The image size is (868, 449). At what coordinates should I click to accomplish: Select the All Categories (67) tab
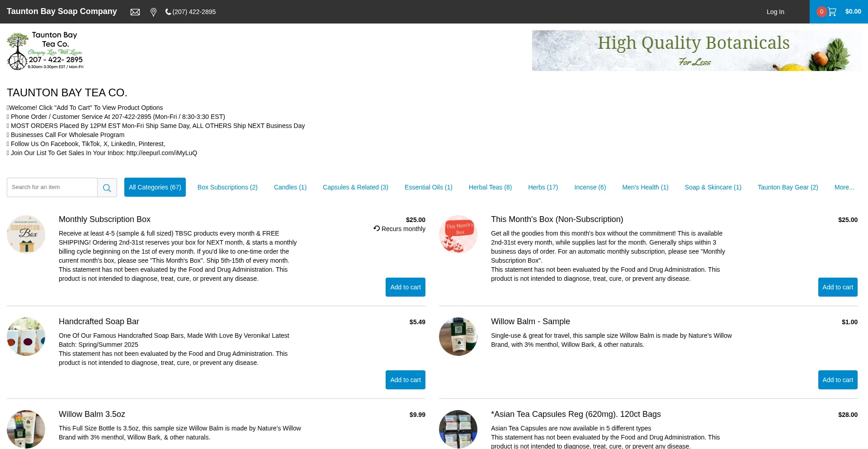coord(155,187)
